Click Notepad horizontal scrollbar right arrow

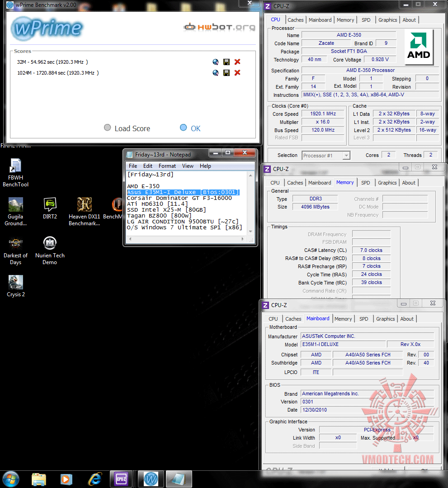click(243, 239)
